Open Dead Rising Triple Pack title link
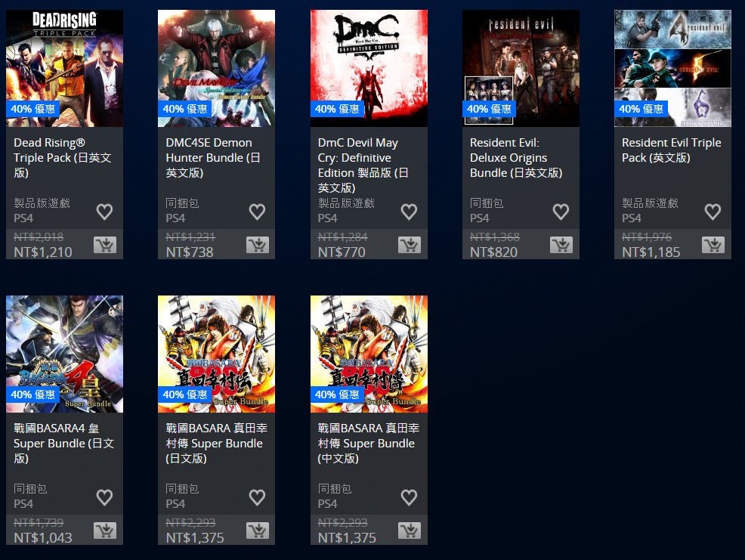Viewport: 745px width, 560px height. tap(62, 157)
